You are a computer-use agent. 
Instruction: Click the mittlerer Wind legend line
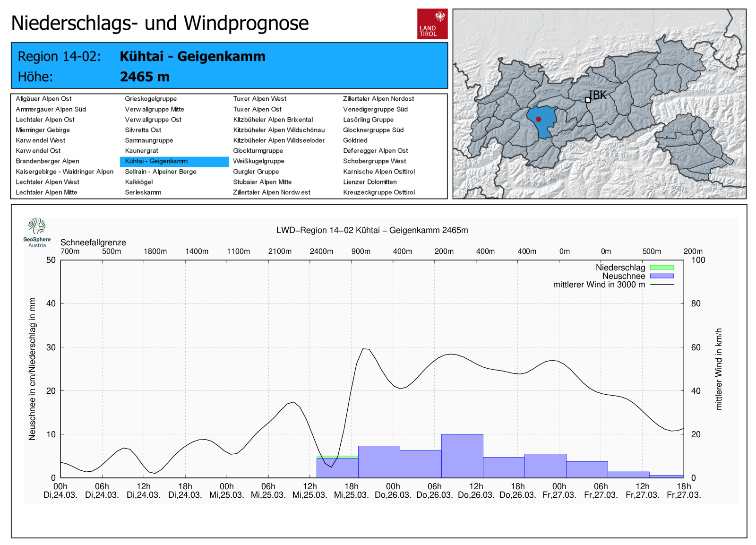tap(661, 285)
